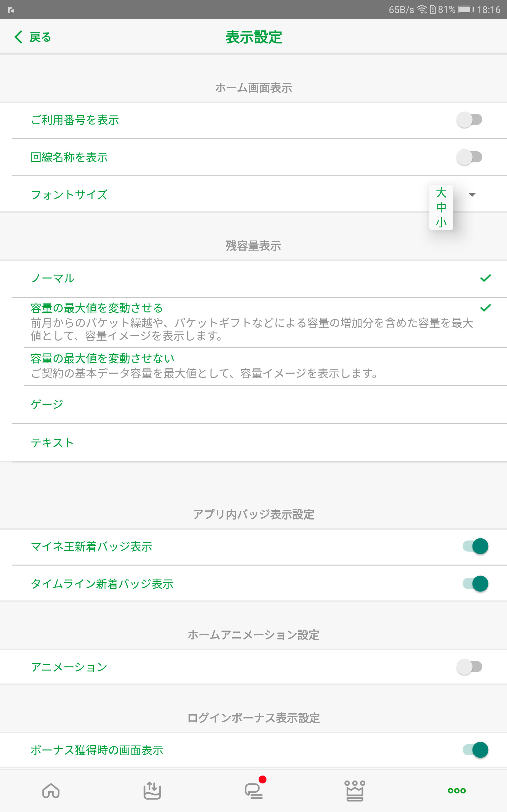The image size is (507, 812).
Task: Tap the Wi-Fi icon in status bar
Action: pyautogui.click(x=421, y=10)
